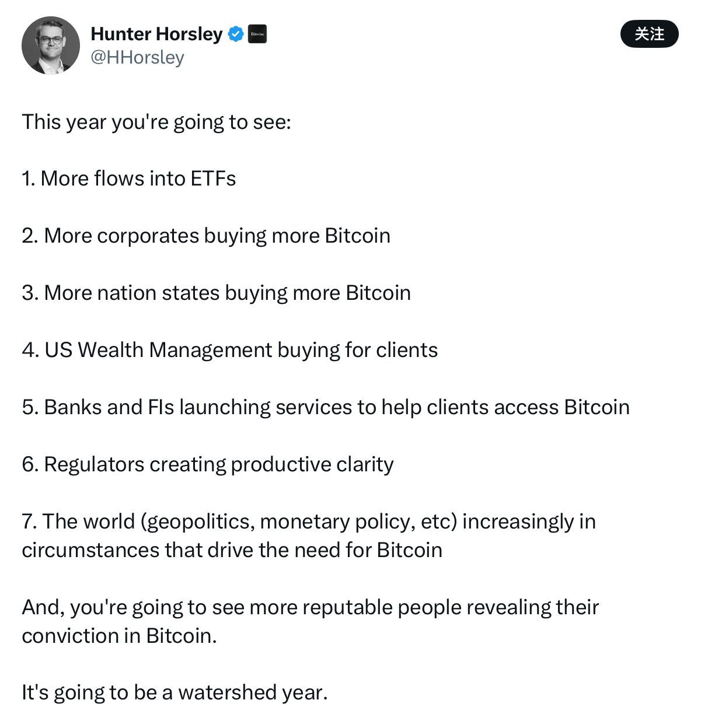Viewport: 701px width, 728px height.
Task: Follow the account using the 关注 button
Action: pos(649,34)
